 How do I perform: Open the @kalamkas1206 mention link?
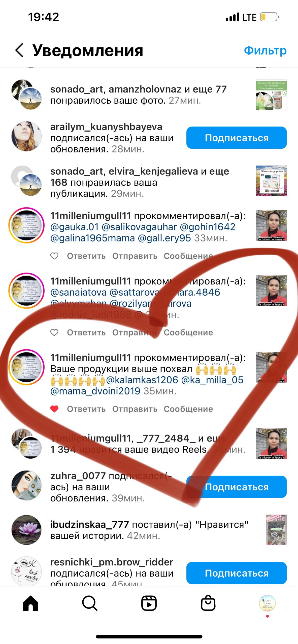point(142,380)
